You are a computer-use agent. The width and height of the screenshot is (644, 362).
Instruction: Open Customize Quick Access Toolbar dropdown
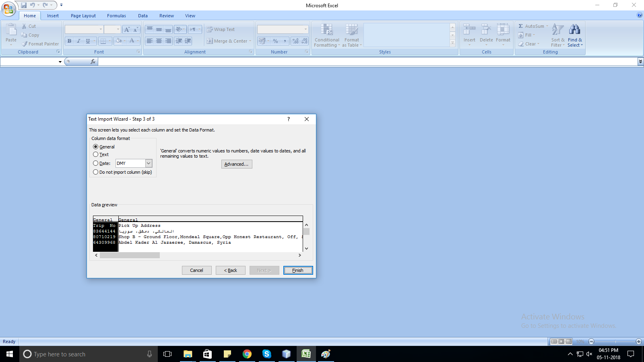tap(61, 5)
